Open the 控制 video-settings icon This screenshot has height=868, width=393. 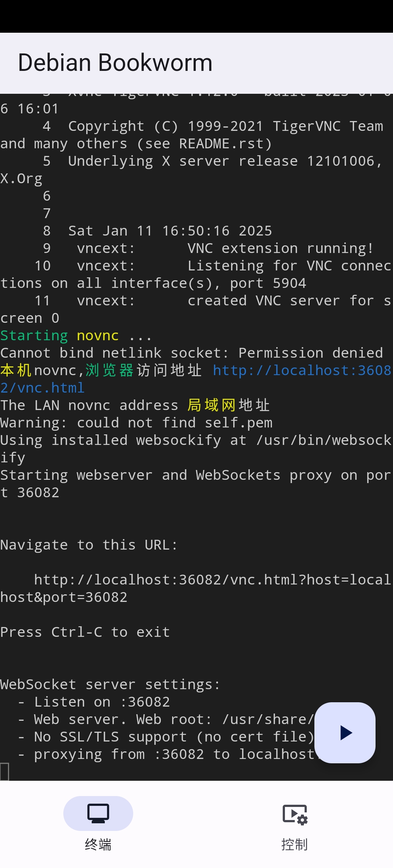pyautogui.click(x=295, y=814)
